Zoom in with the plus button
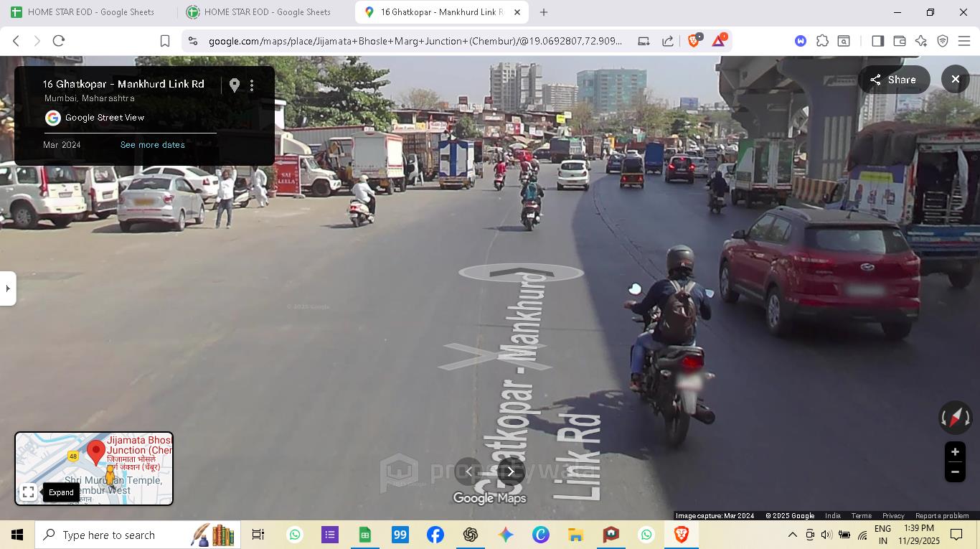This screenshot has height=549, width=980. coord(955,452)
